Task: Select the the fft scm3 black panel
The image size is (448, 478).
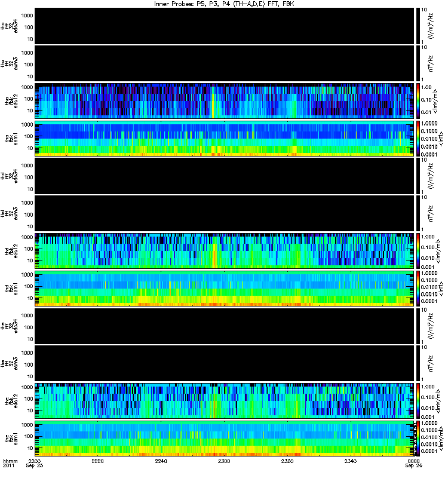Action: pyautogui.click(x=225, y=364)
